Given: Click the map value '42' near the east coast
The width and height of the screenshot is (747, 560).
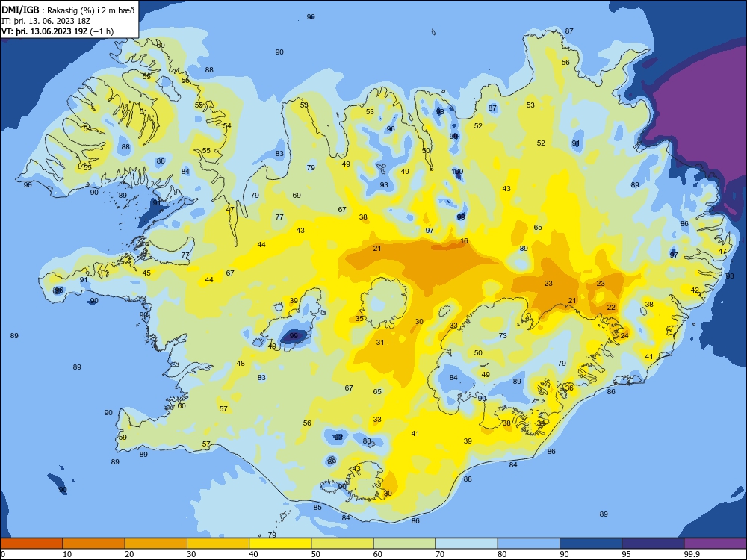Looking at the screenshot, I should click(x=695, y=290).
